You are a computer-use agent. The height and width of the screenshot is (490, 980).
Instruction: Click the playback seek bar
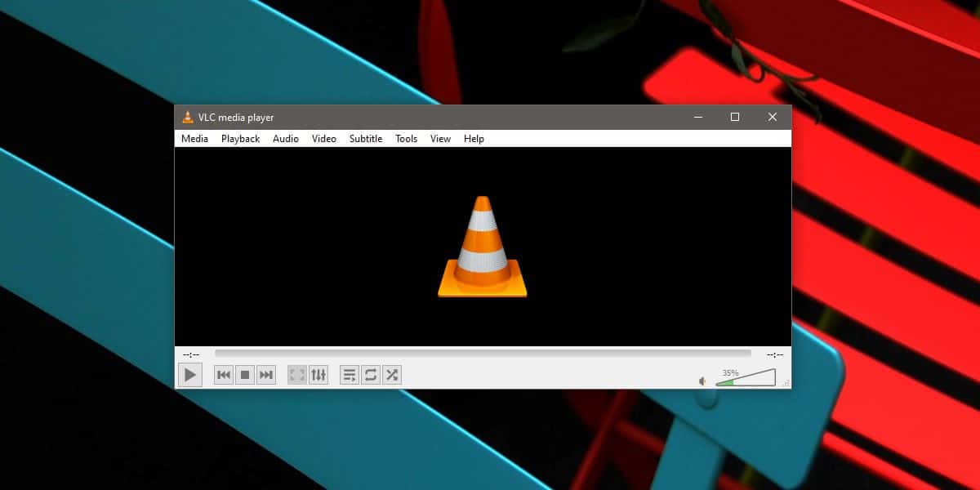click(483, 354)
